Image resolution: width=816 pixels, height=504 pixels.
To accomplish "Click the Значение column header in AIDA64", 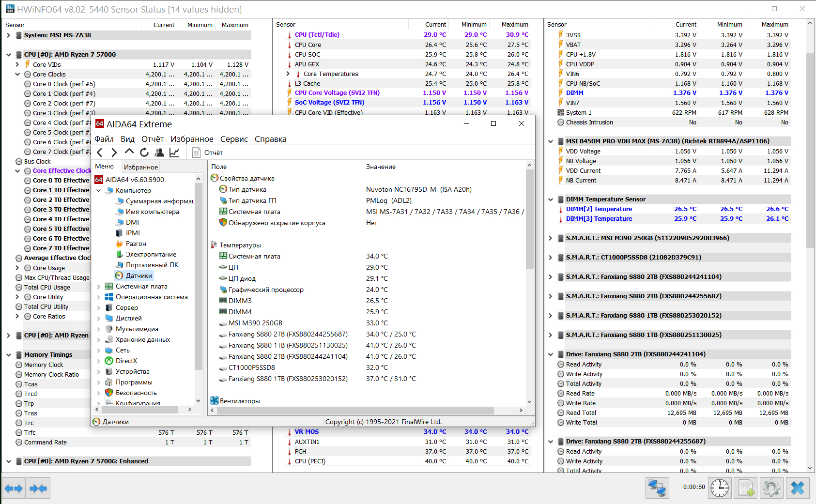I will pos(443,167).
